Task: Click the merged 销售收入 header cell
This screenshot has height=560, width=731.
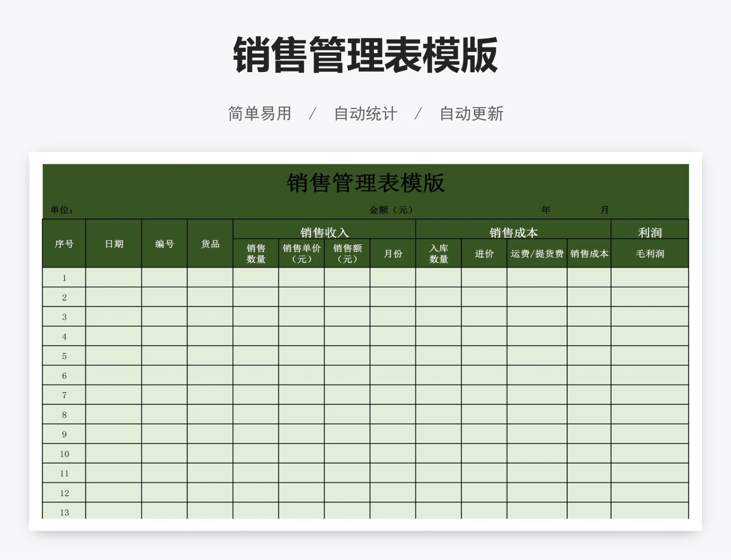Action: 324,230
